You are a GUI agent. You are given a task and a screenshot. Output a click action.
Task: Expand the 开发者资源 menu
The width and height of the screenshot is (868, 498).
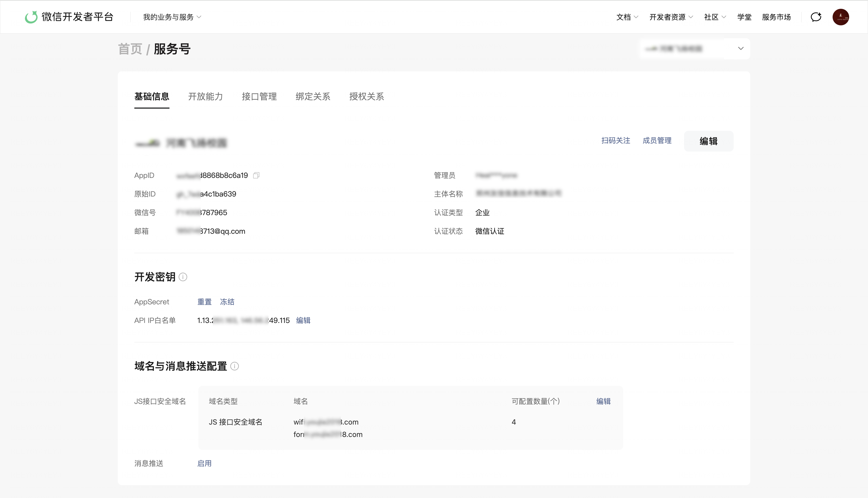point(671,17)
